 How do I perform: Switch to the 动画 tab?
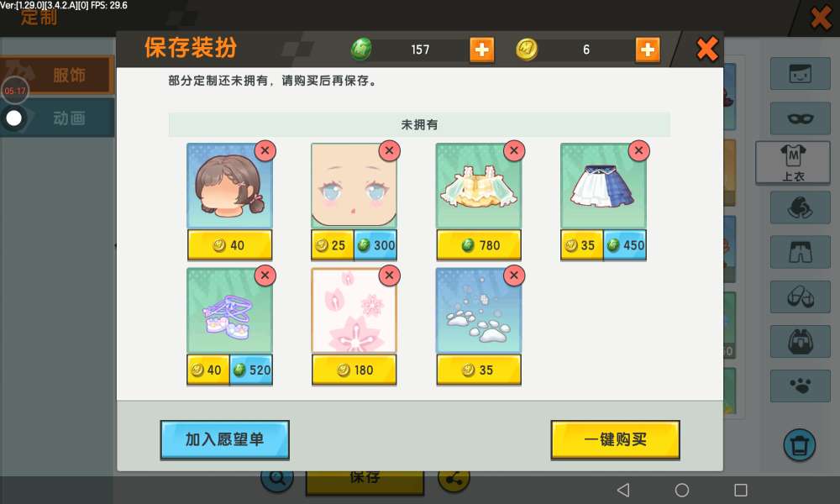pos(58,118)
